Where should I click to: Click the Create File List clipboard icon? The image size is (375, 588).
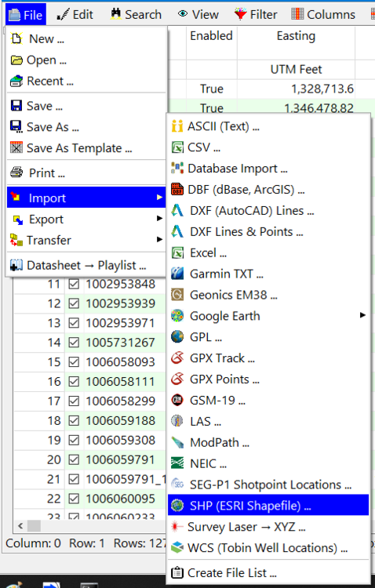pyautogui.click(x=177, y=572)
